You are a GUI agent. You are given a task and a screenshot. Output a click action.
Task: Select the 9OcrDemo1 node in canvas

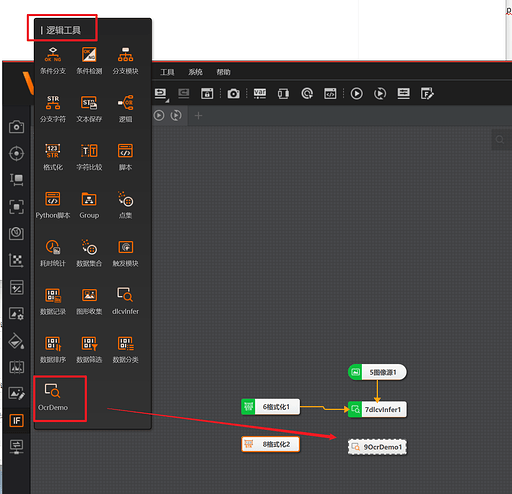point(377,447)
